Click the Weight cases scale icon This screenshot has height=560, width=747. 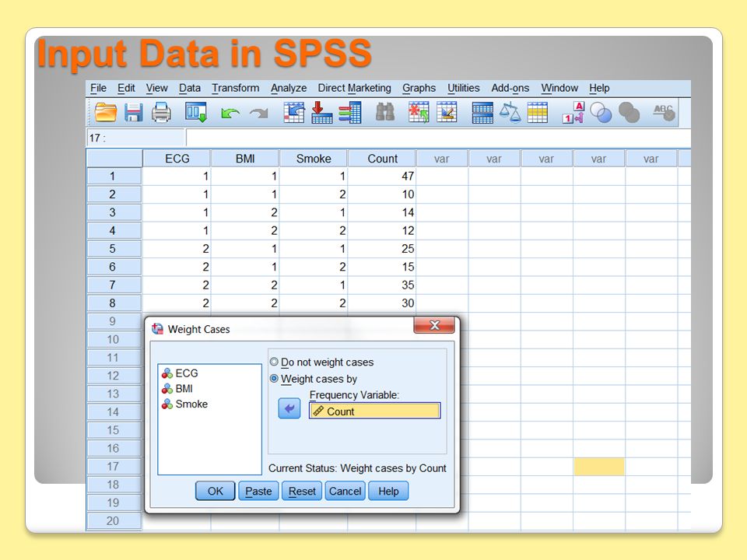point(510,113)
